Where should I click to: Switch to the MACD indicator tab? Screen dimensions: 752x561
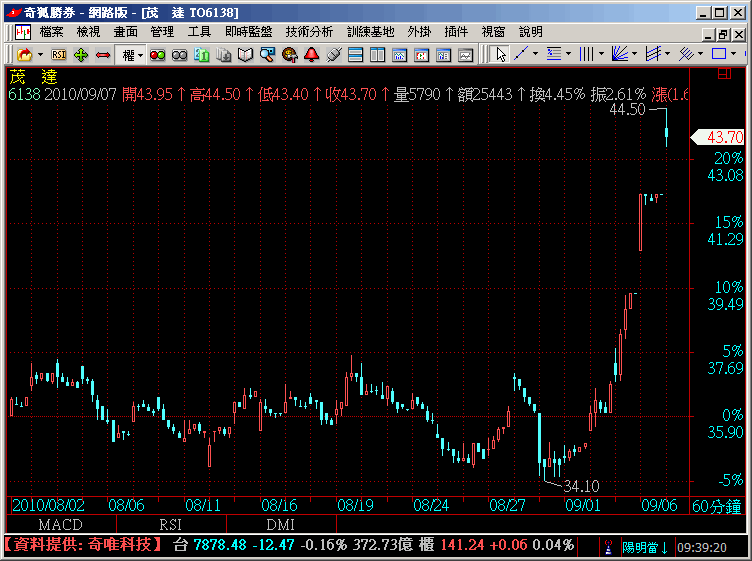pos(61,524)
